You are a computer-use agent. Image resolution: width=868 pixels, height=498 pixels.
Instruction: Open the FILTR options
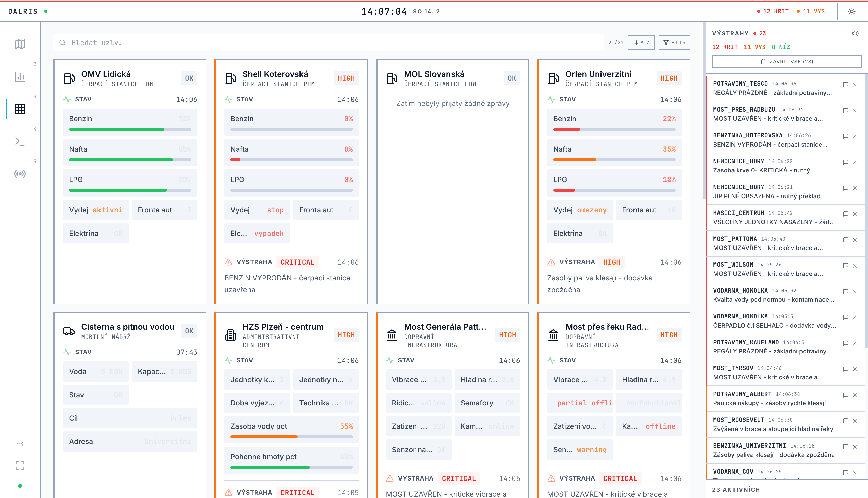(x=674, y=42)
